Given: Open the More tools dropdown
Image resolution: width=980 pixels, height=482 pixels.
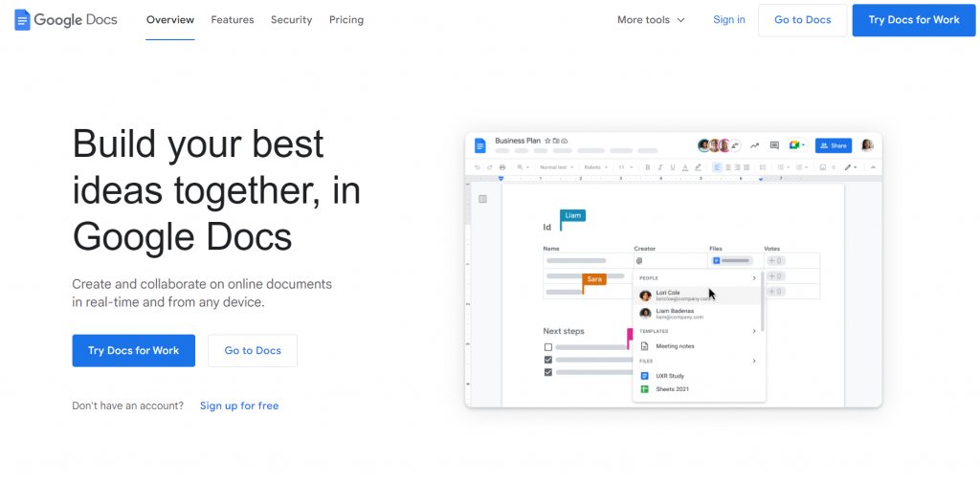Looking at the screenshot, I should click(651, 20).
